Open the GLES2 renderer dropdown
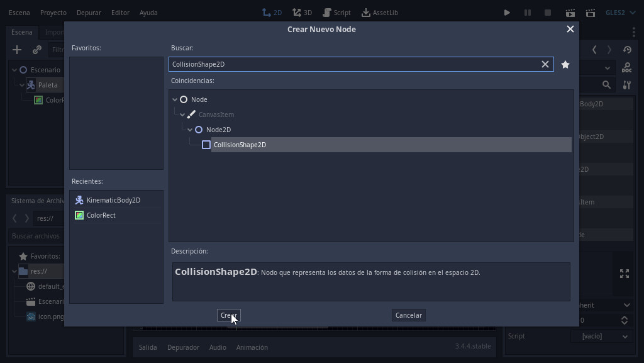This screenshot has height=363, width=644. pyautogui.click(x=620, y=13)
